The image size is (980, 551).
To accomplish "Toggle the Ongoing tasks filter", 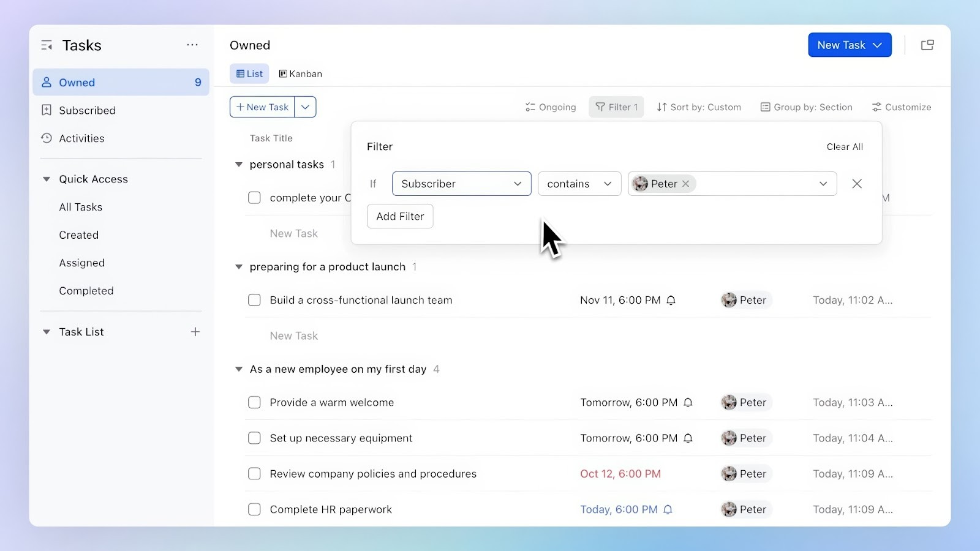I will point(549,107).
